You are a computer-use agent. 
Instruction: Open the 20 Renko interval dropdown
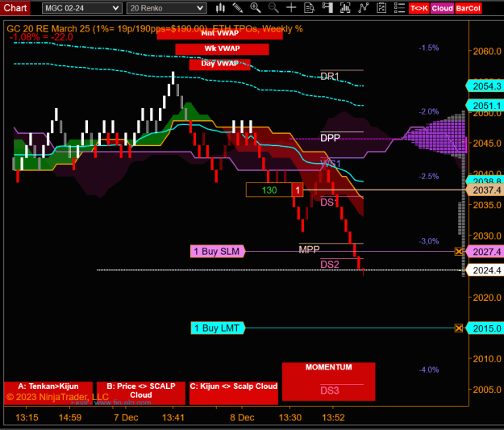166,8
